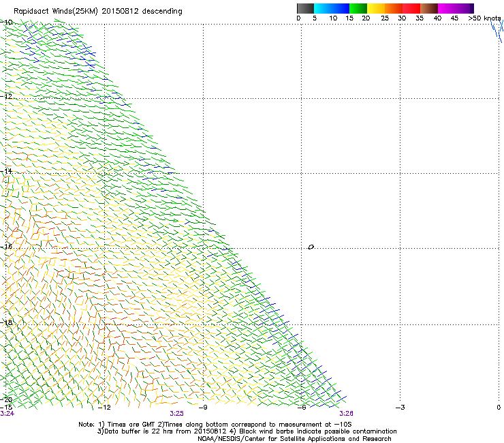Click the '25' label under the color scale

[x=385, y=18]
